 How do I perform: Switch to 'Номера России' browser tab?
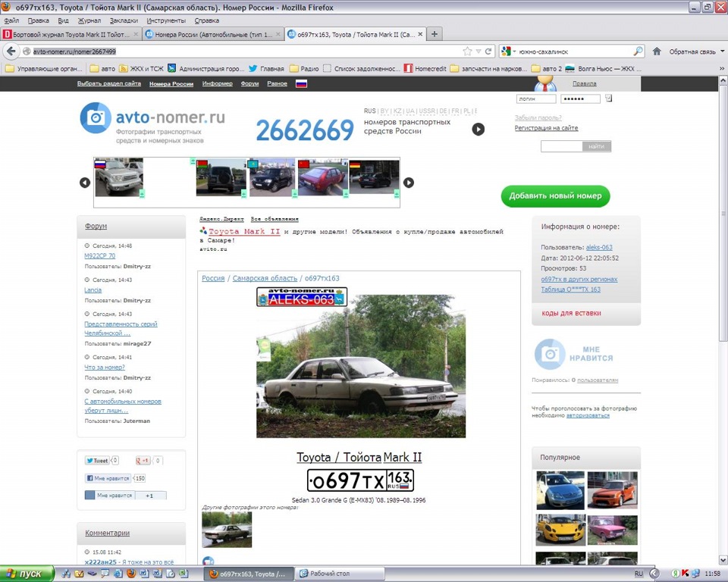212,34
